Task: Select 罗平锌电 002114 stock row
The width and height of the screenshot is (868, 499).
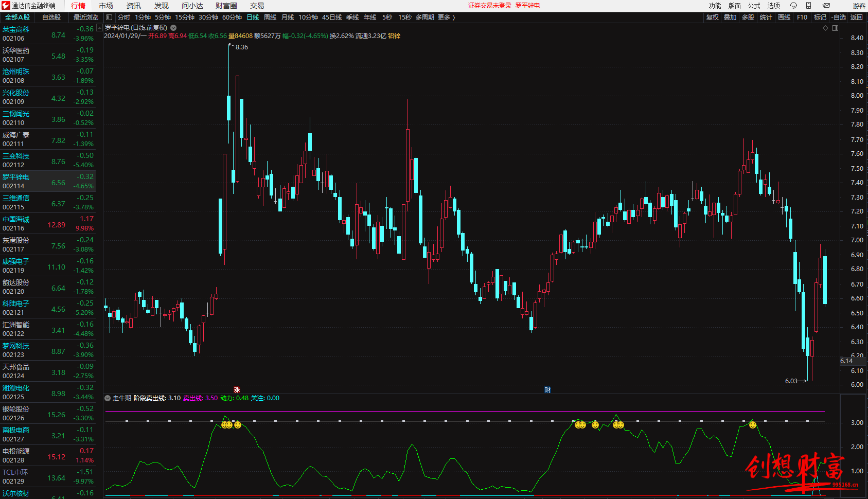Action: (48, 182)
